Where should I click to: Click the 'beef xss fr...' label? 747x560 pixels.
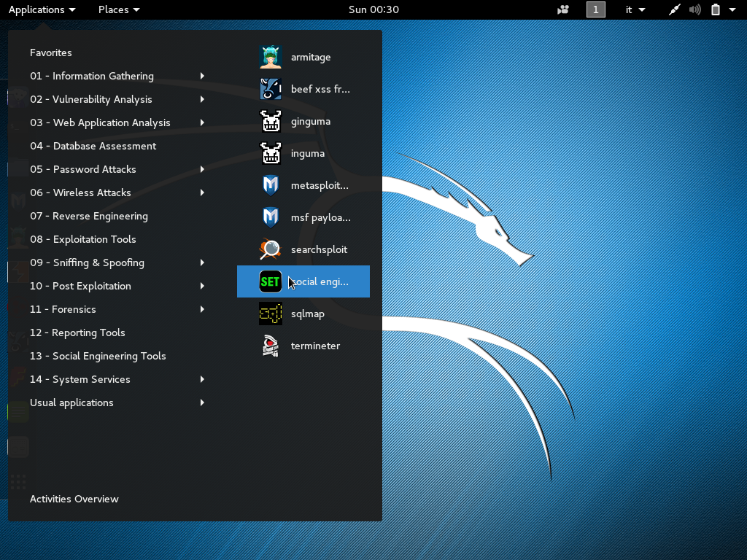(321, 89)
